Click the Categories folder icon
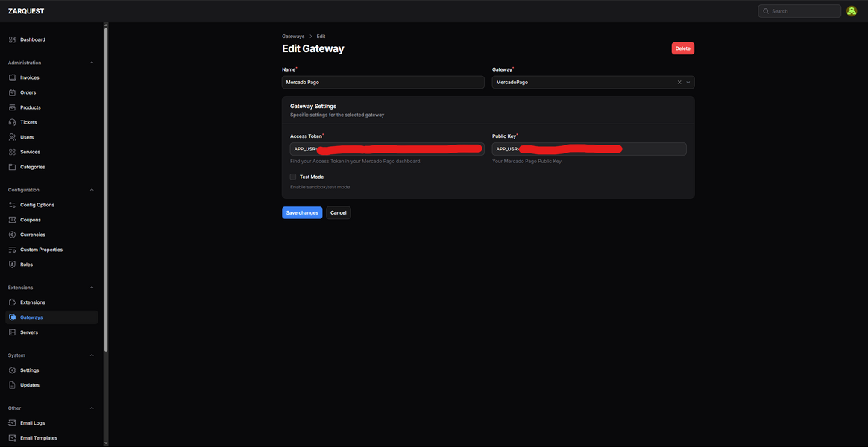The width and height of the screenshot is (868, 447). click(x=12, y=167)
